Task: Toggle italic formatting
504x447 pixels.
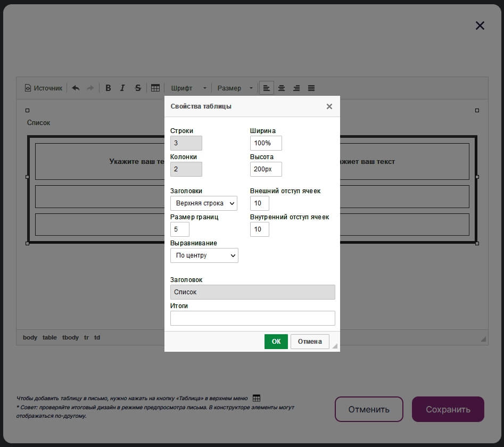Action: click(122, 88)
